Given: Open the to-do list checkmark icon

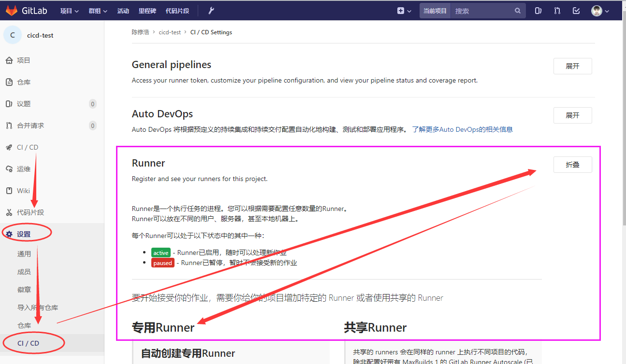Looking at the screenshot, I should coord(576,11).
